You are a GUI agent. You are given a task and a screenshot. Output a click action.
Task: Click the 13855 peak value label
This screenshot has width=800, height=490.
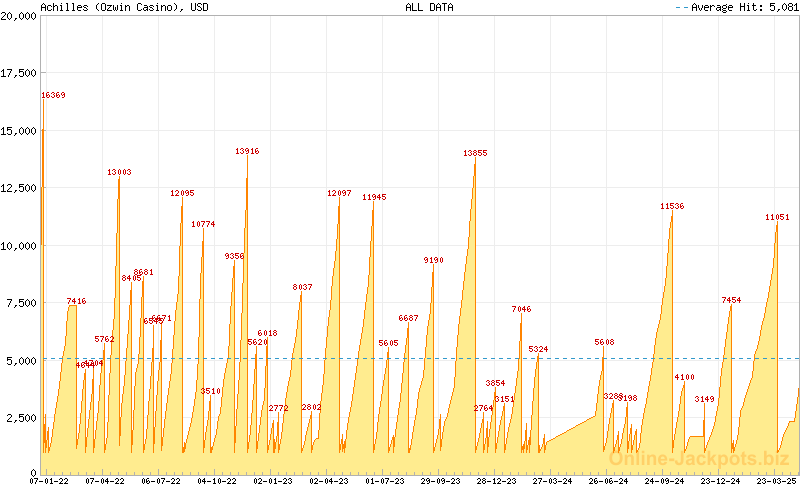(x=475, y=153)
